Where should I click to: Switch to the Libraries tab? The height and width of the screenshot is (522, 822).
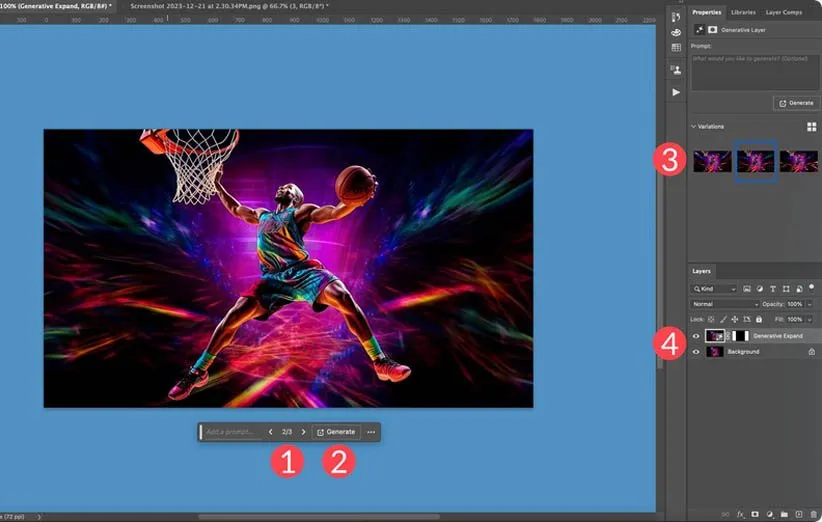743,12
